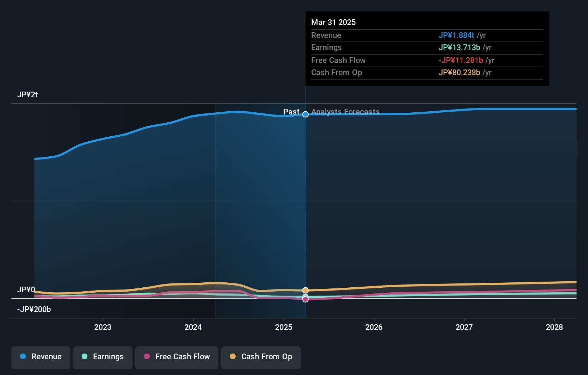Screen dimensions: 588x375
Task: Click the blue past/forecast divider line
Action: point(305,215)
